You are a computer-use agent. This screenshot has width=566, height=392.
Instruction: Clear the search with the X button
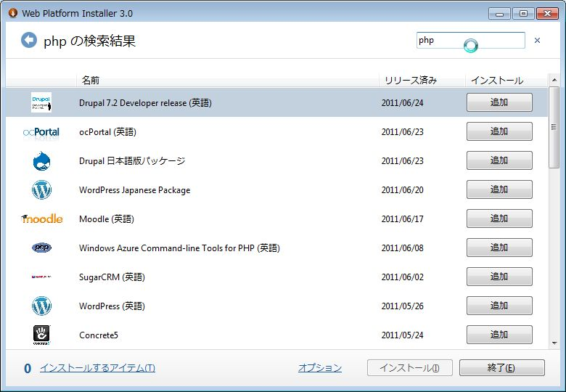pyautogui.click(x=537, y=41)
